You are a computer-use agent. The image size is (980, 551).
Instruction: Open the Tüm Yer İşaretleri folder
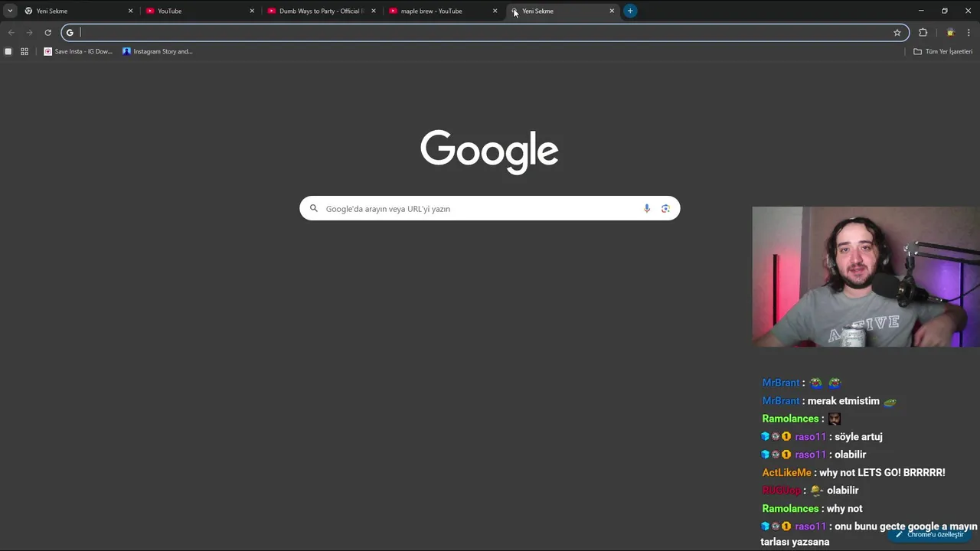point(942,51)
